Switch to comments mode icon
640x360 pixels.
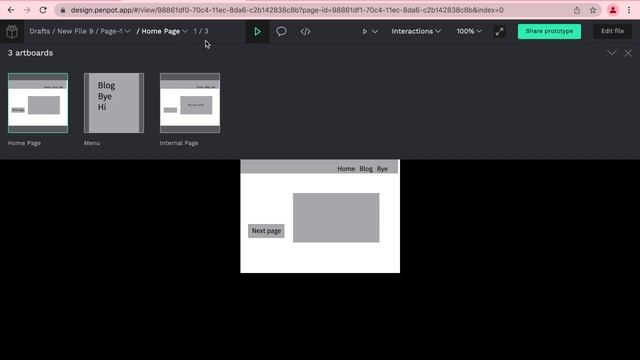[x=281, y=31]
